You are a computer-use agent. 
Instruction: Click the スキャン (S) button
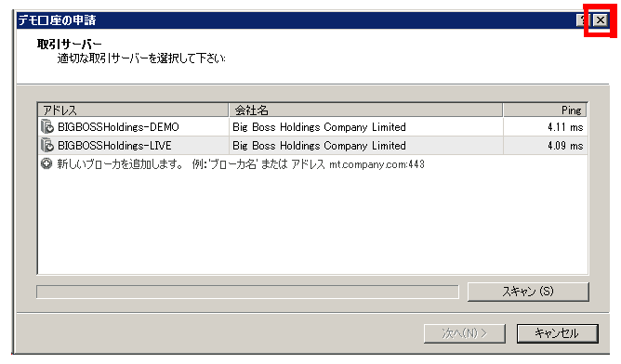(x=528, y=292)
